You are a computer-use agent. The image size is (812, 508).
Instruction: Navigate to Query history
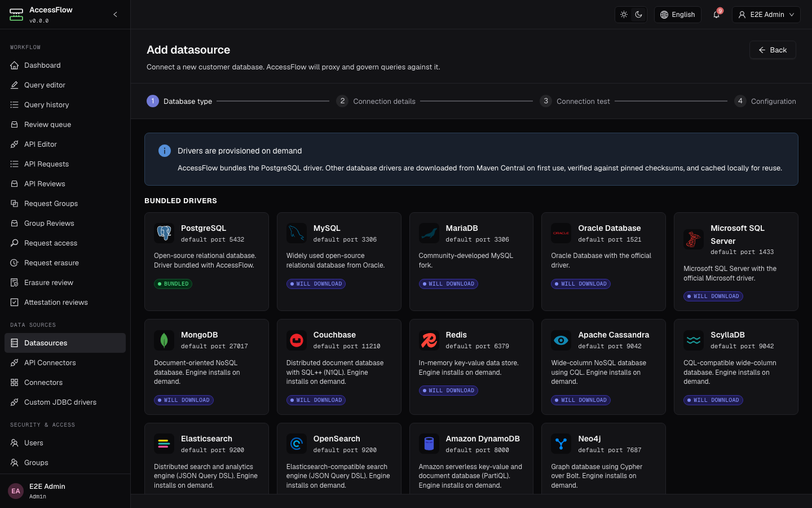65,105
